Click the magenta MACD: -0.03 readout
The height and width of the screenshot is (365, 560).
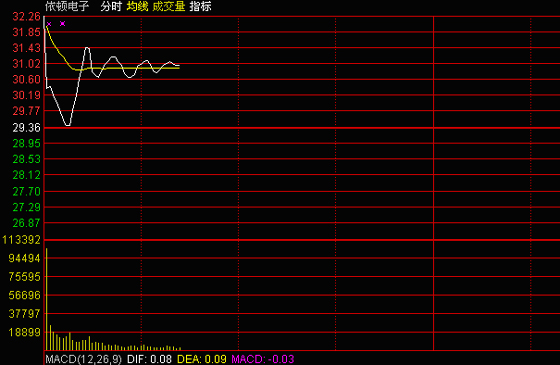(263, 359)
